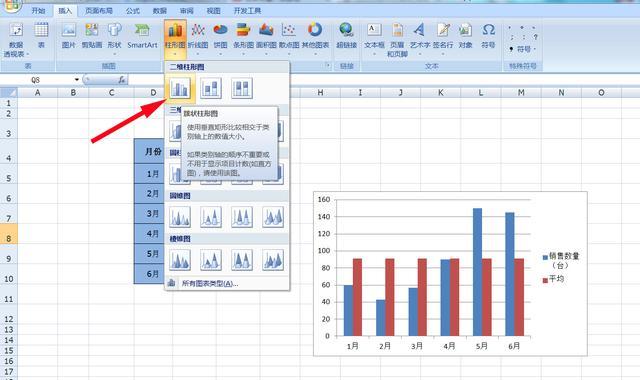Expand the Name Box dropdown arrow
The image size is (640, 380).
pos(77,80)
